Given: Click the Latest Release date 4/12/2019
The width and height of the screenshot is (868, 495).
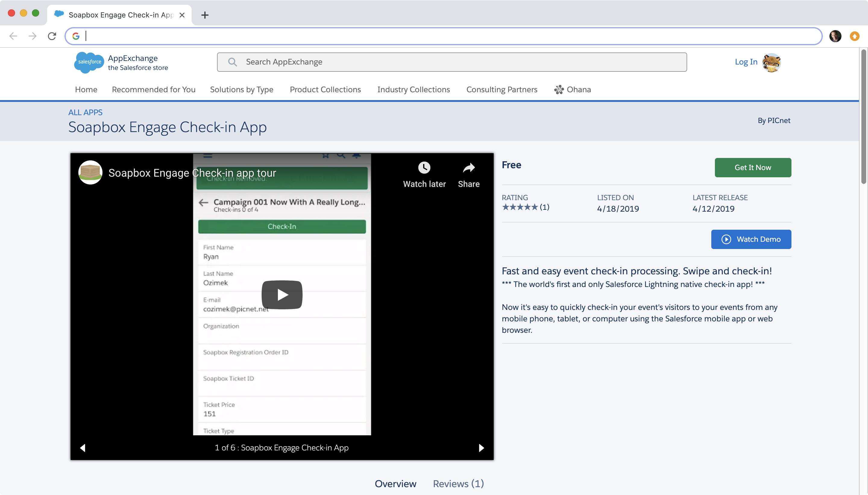Looking at the screenshot, I should pos(713,209).
